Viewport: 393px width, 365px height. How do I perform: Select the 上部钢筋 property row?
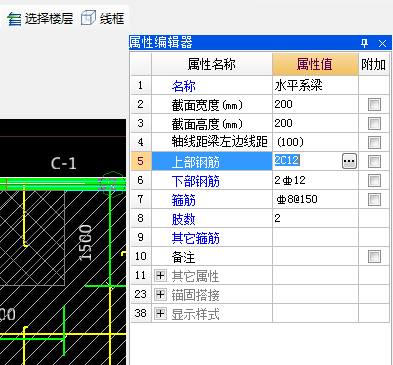[x=212, y=162]
